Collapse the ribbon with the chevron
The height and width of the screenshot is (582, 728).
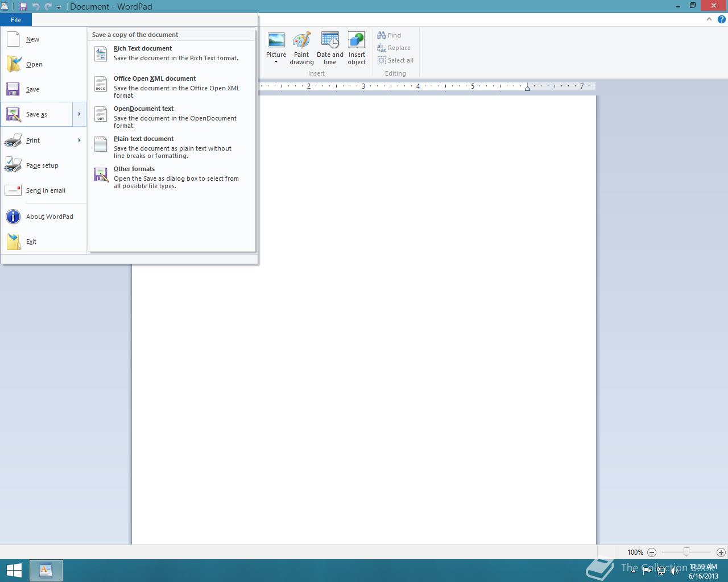pyautogui.click(x=709, y=19)
